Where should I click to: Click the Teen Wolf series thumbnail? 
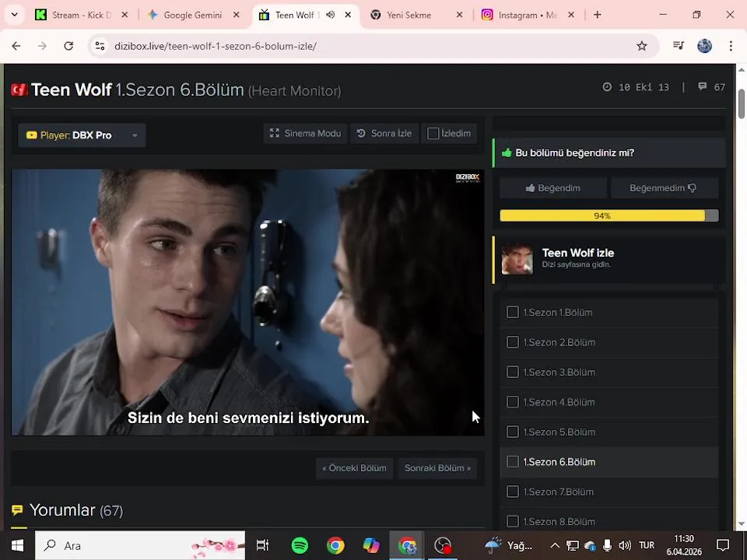pyautogui.click(x=517, y=260)
